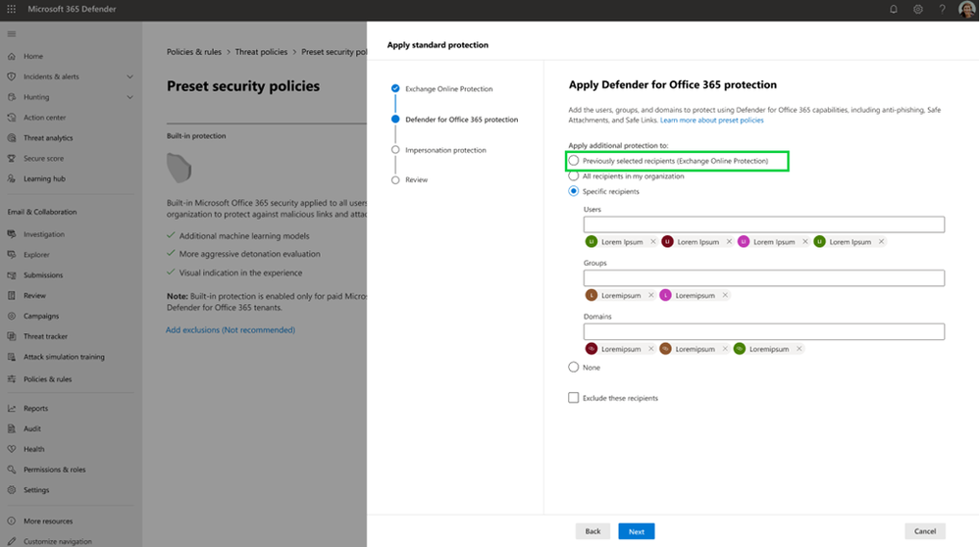This screenshot has height=547, width=980.
Task: Click the Secure score trophy icon
Action: tap(11, 158)
